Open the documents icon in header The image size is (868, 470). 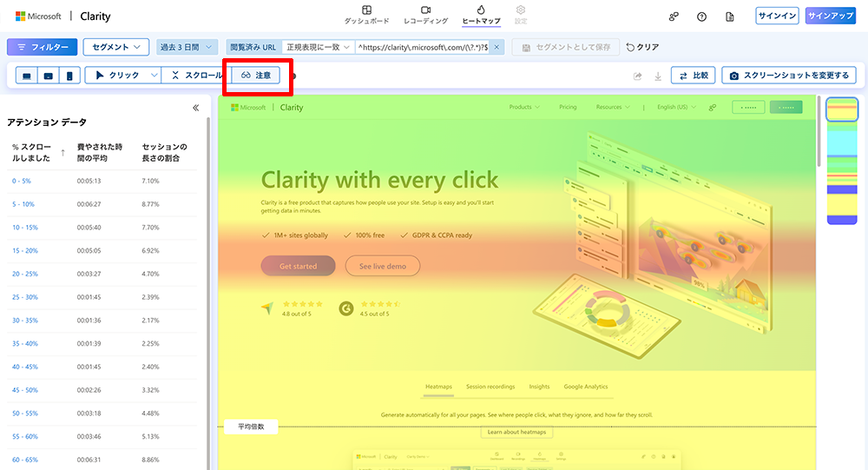click(730, 17)
